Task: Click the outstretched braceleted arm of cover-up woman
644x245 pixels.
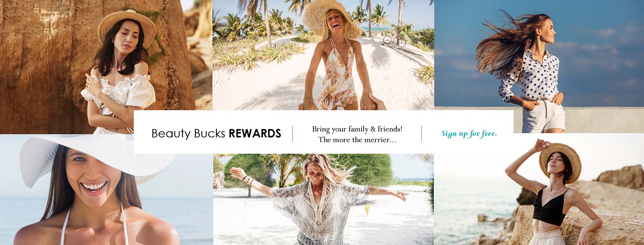Action: (252, 181)
